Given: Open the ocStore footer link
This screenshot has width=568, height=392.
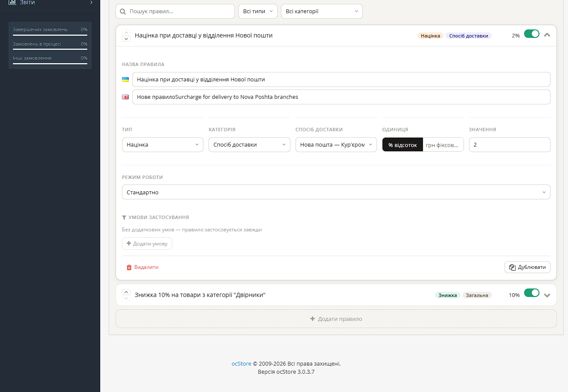Looking at the screenshot, I should tap(241, 363).
